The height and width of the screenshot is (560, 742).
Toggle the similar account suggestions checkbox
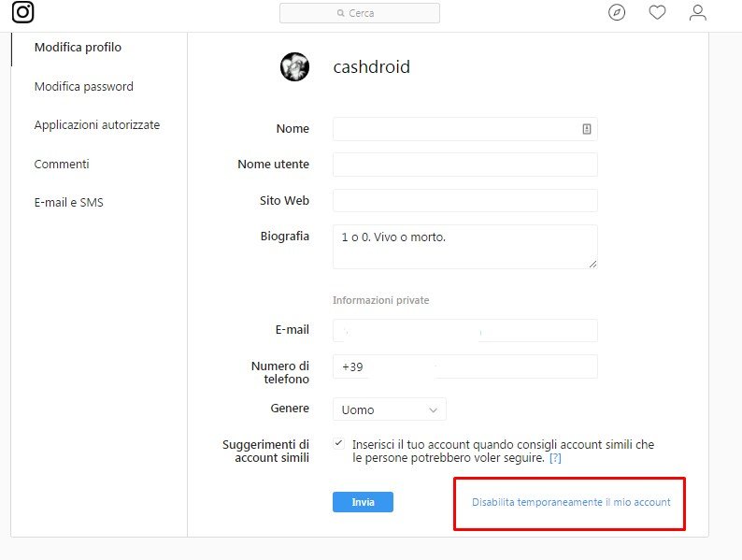coord(338,443)
